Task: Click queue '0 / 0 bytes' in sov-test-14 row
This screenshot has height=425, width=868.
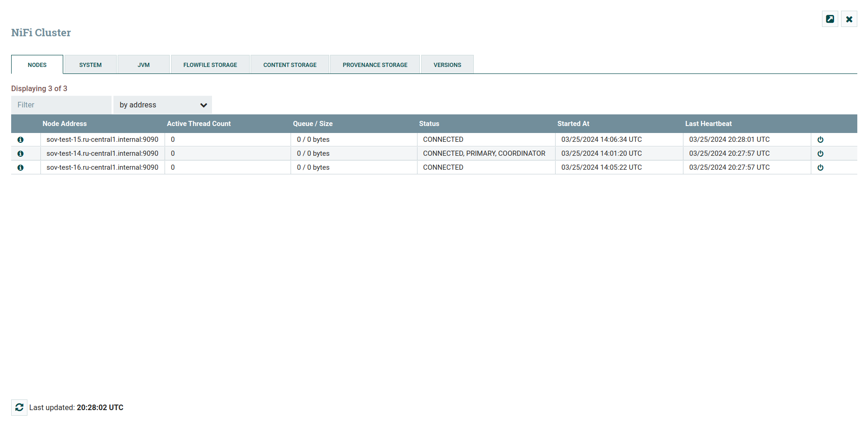Action: pos(313,153)
